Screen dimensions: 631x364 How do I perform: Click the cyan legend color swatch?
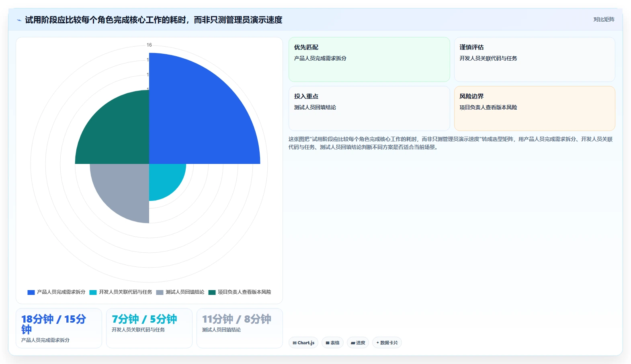tap(93, 292)
